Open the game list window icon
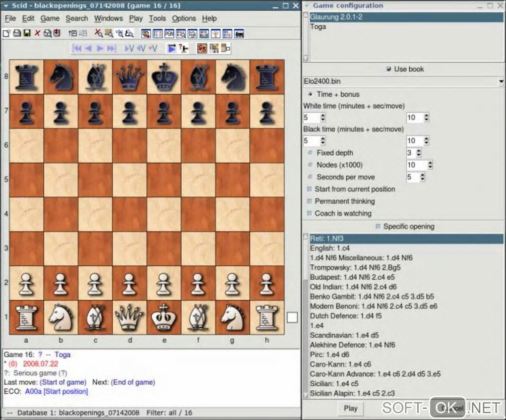Viewport: 506px width, 420px height. point(157,34)
